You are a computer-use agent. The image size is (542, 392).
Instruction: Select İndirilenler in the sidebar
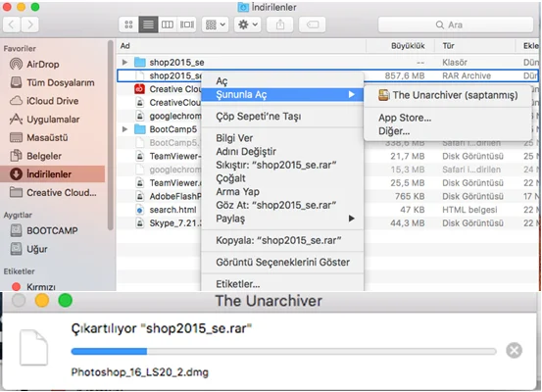tap(53, 173)
